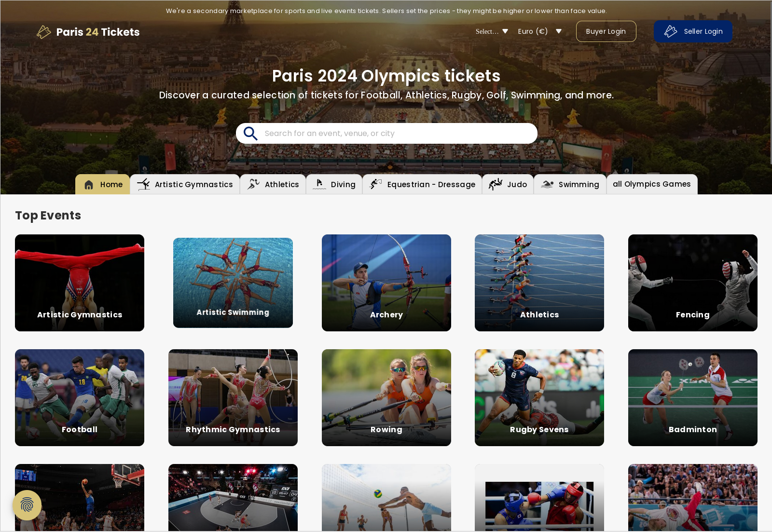Open the Artistic Gymnastics tab

coord(185,184)
